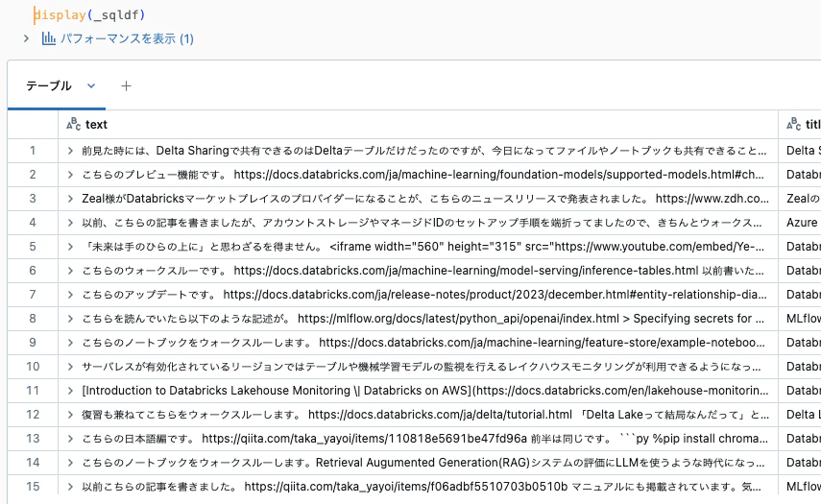The width and height of the screenshot is (821, 504).
Task: Expand row 4 以前、こちらの記事 text cell
Action: [70, 223]
